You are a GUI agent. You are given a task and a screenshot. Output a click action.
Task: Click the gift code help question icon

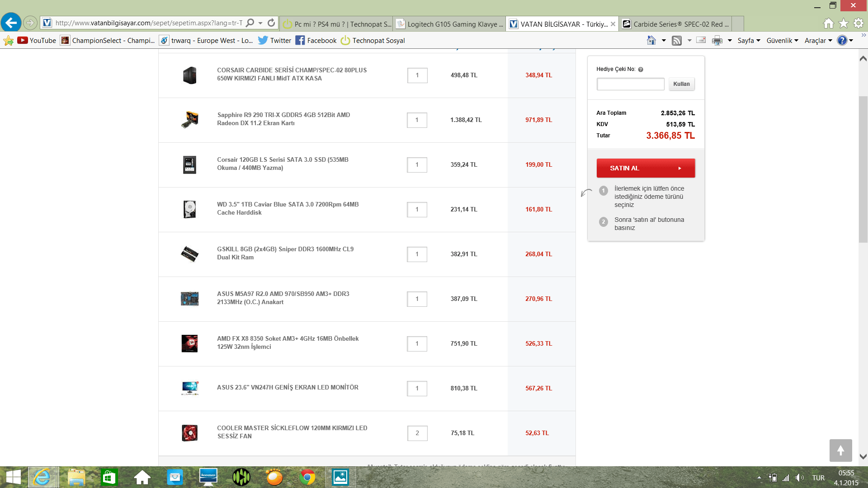[x=641, y=70]
